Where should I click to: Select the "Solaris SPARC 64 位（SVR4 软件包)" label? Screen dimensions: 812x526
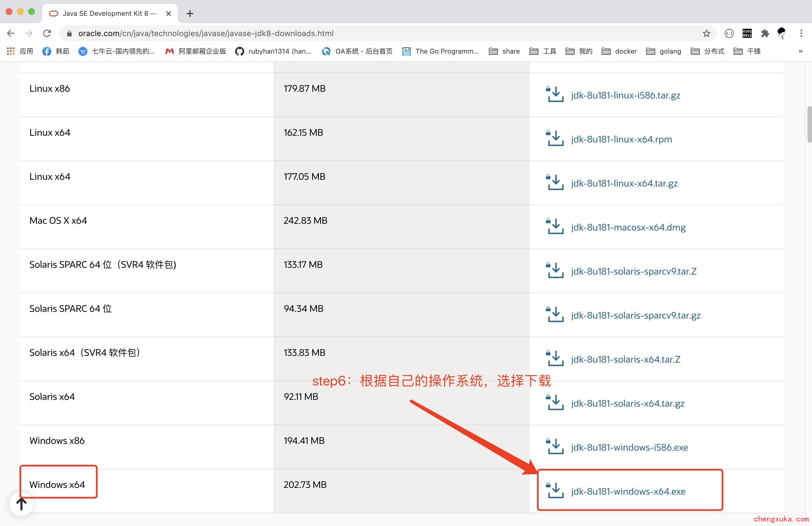[103, 264]
